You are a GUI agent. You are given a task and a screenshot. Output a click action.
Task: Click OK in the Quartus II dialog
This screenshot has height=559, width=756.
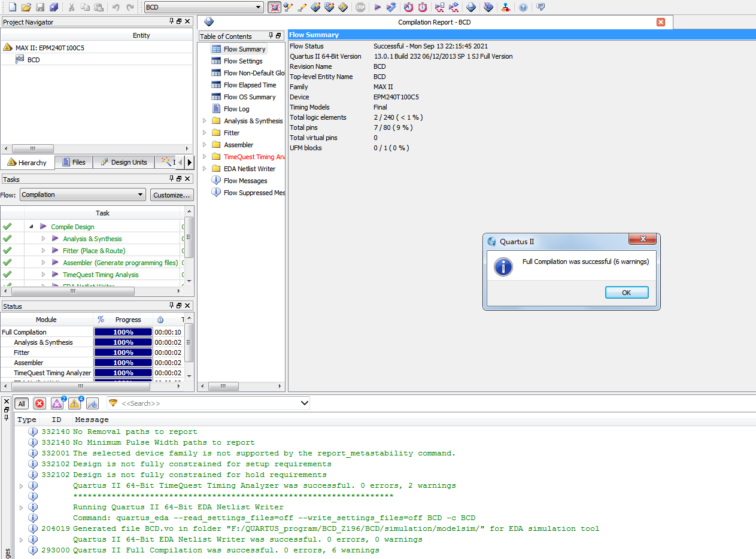(626, 293)
